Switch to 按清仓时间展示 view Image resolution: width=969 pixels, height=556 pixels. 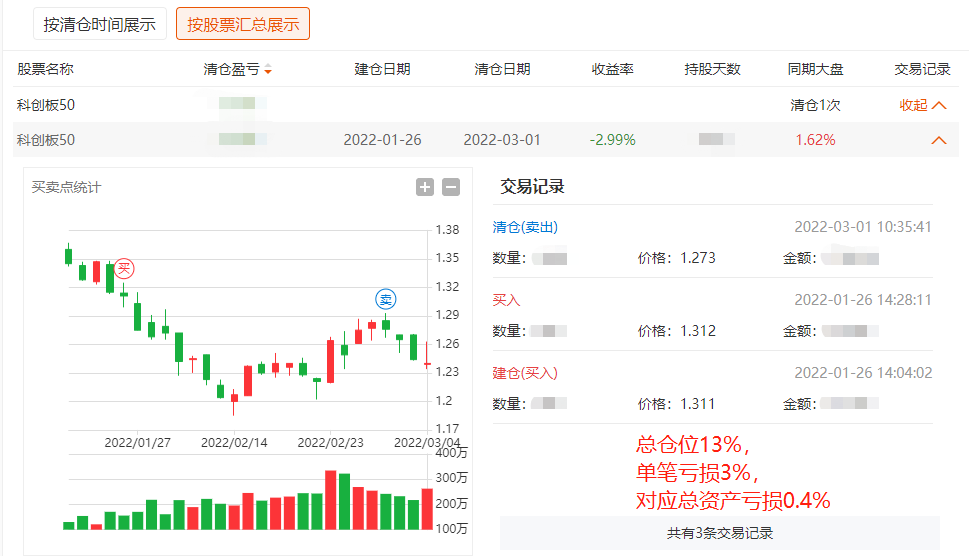click(x=100, y=24)
